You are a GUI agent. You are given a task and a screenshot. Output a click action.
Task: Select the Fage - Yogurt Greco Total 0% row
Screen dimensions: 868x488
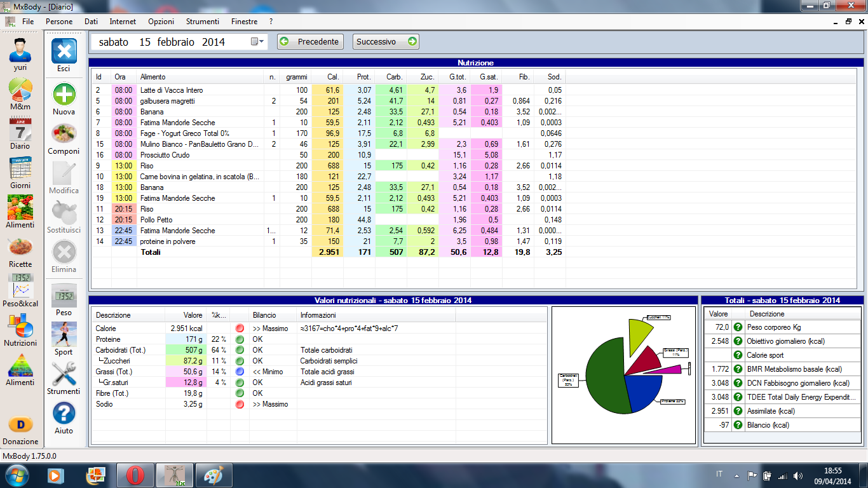(x=328, y=133)
